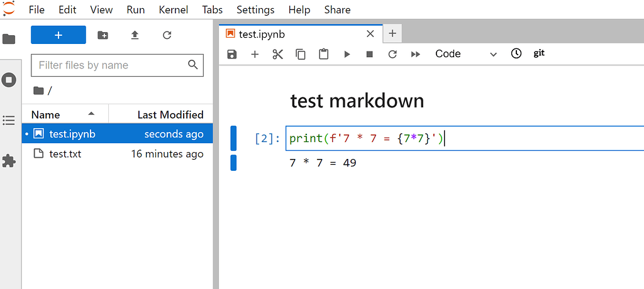This screenshot has width=644, height=289.
Task: Sort files by Last Modified column
Action: 170,114
